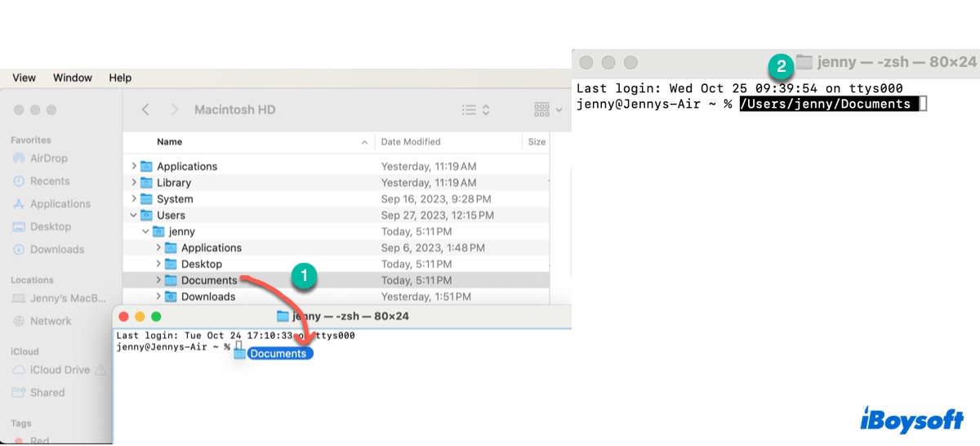This screenshot has height=446, width=980.
Task: Click date 'Sep 27, 2023, 12:15 PM'
Action: pos(438,215)
